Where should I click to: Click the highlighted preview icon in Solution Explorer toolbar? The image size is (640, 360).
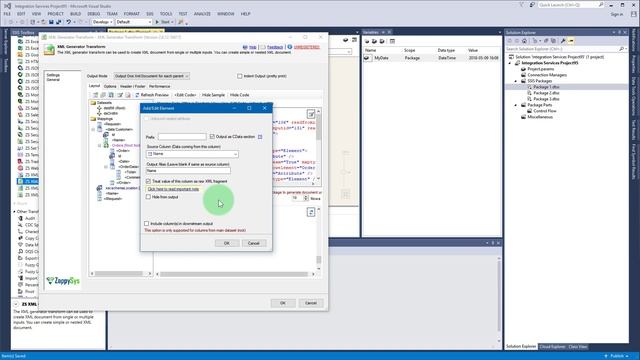pyautogui.click(x=571, y=41)
